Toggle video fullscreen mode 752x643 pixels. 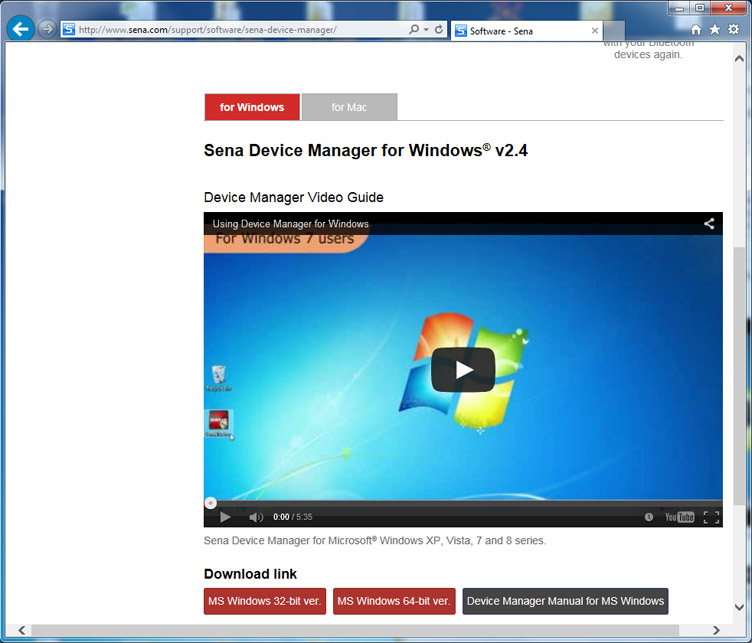(711, 517)
